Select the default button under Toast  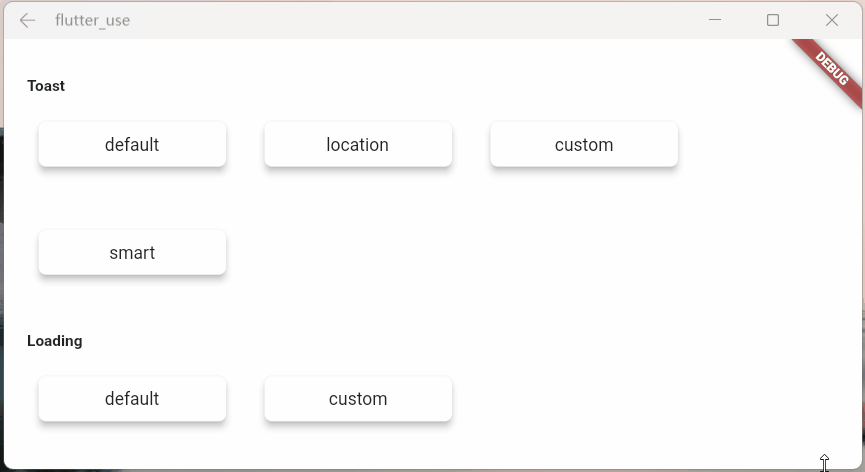point(132,145)
